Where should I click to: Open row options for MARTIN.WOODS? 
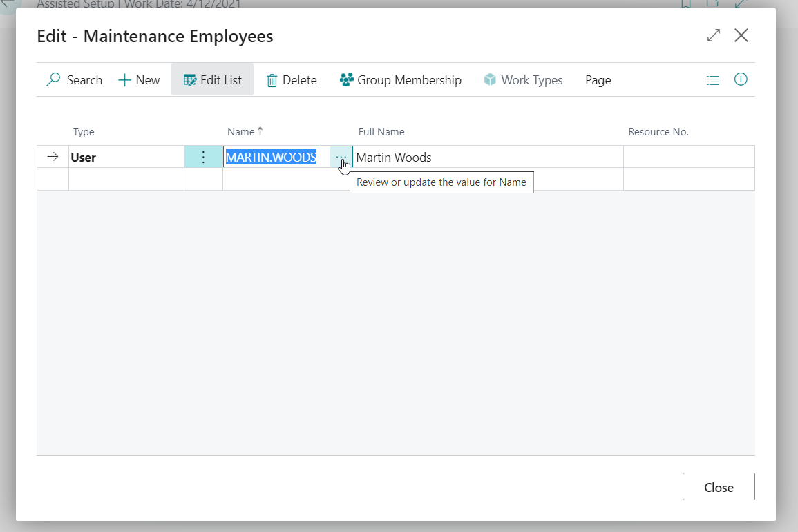click(x=203, y=157)
